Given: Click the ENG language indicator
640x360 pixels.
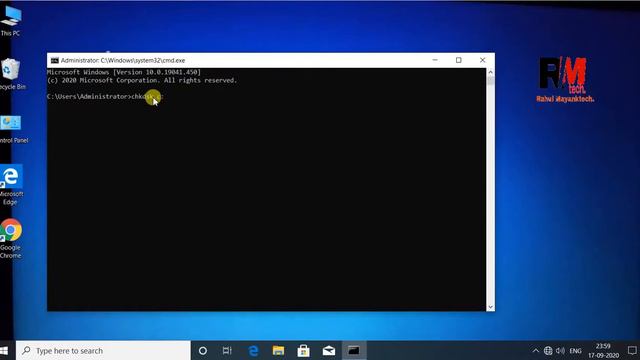Looking at the screenshot, I should [x=576, y=351].
